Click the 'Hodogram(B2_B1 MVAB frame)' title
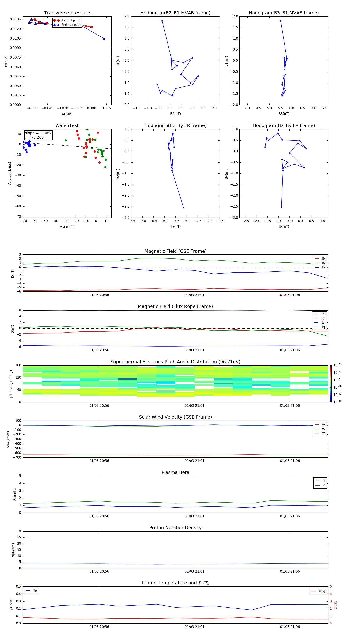The height and width of the screenshot is (644, 351). point(175,13)
